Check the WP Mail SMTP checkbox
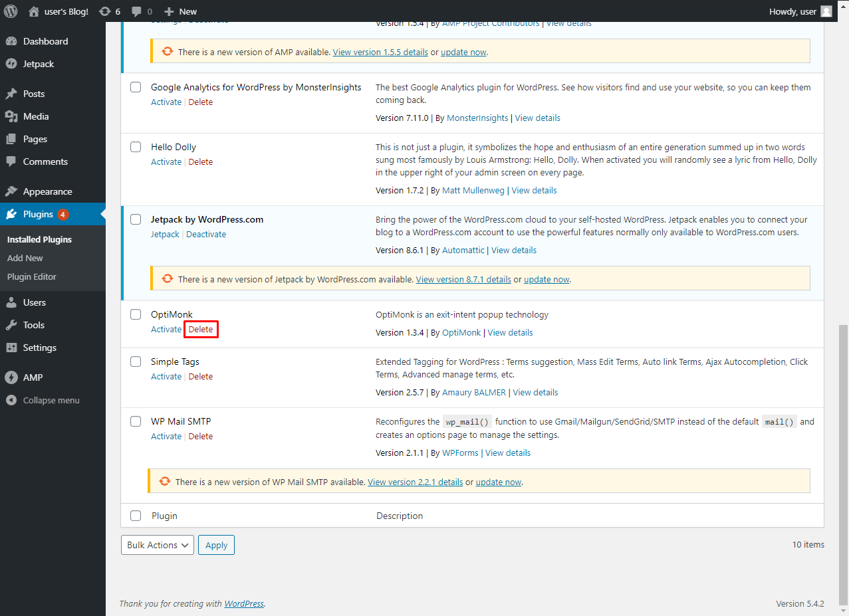Image resolution: width=849 pixels, height=616 pixels. click(x=136, y=421)
